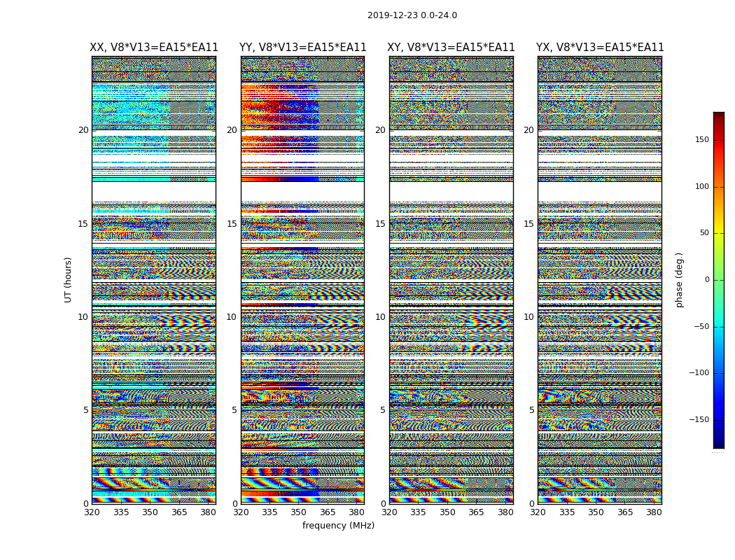Screen dimensions: 735x560
Task: Click the "15" hour tick of XY panel
Action: 381,224
